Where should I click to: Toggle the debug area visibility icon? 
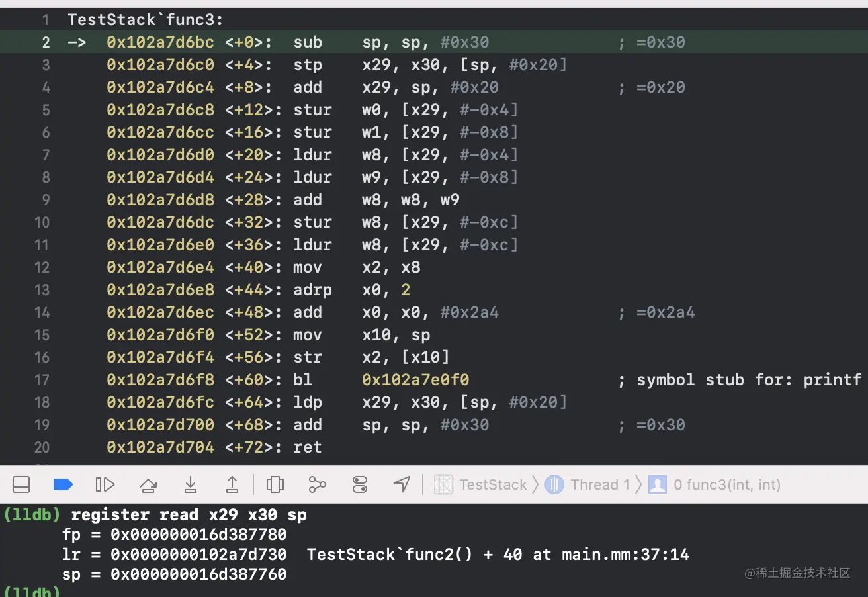[21, 484]
